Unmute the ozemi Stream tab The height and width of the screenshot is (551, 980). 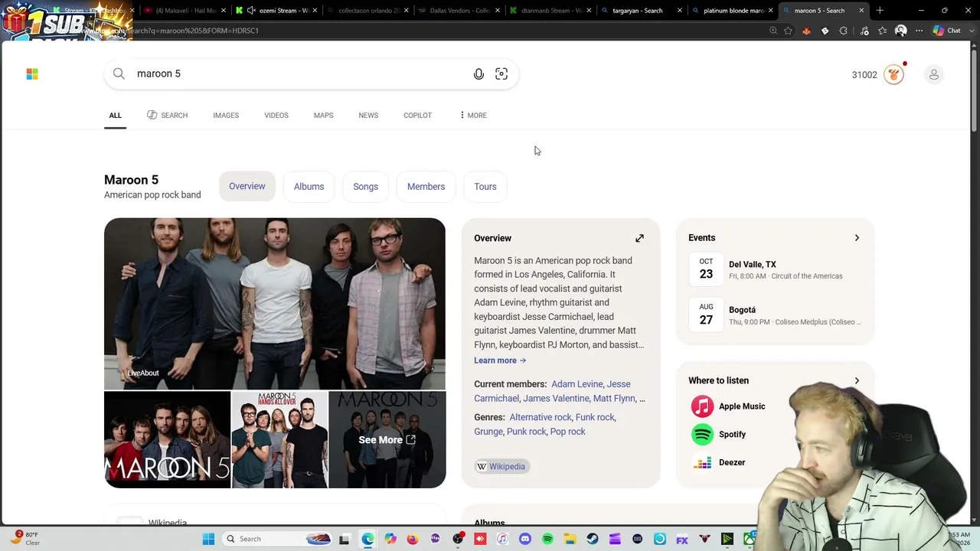251,11
